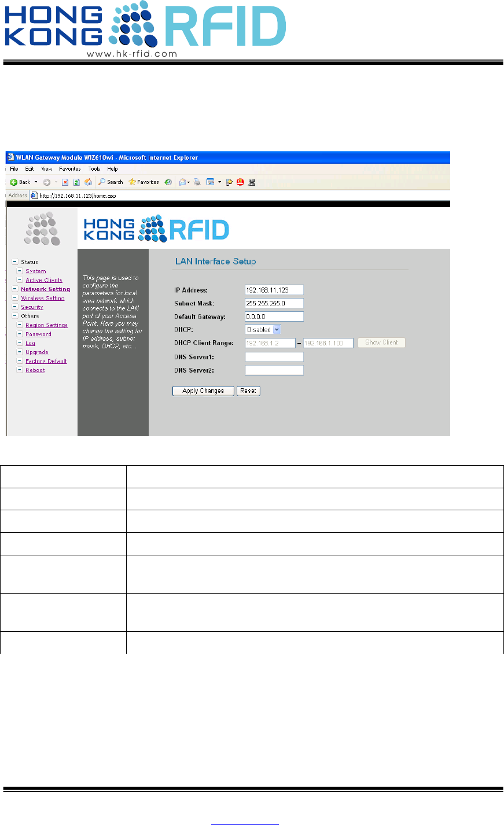This screenshot has height=825, width=504.
Task: Open Region Settings in sidebar
Action: [46, 325]
